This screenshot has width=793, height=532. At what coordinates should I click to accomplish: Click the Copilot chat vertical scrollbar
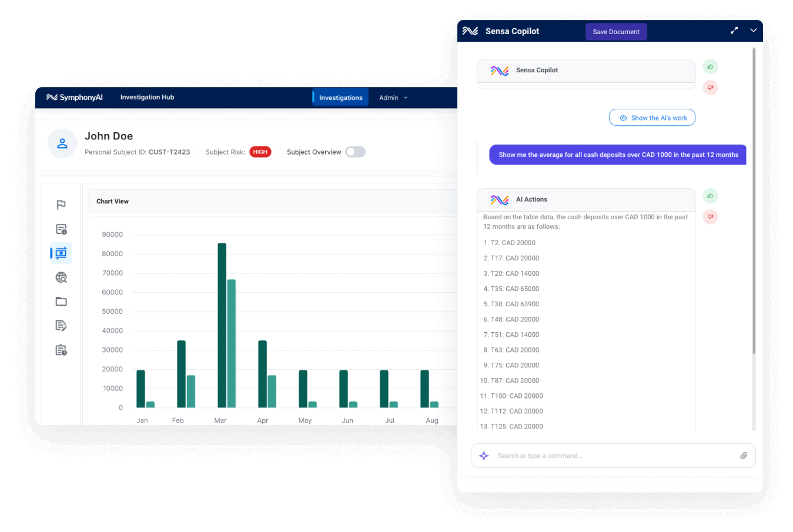click(x=754, y=200)
